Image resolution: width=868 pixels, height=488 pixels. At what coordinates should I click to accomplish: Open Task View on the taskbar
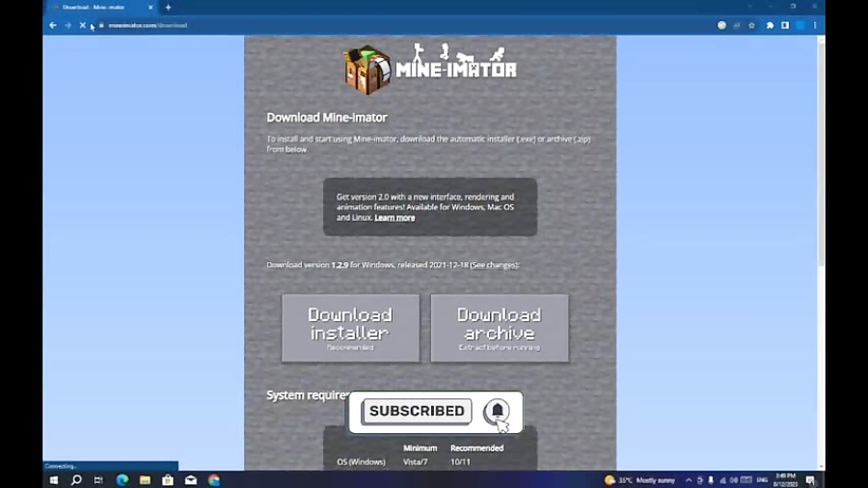(x=98, y=479)
